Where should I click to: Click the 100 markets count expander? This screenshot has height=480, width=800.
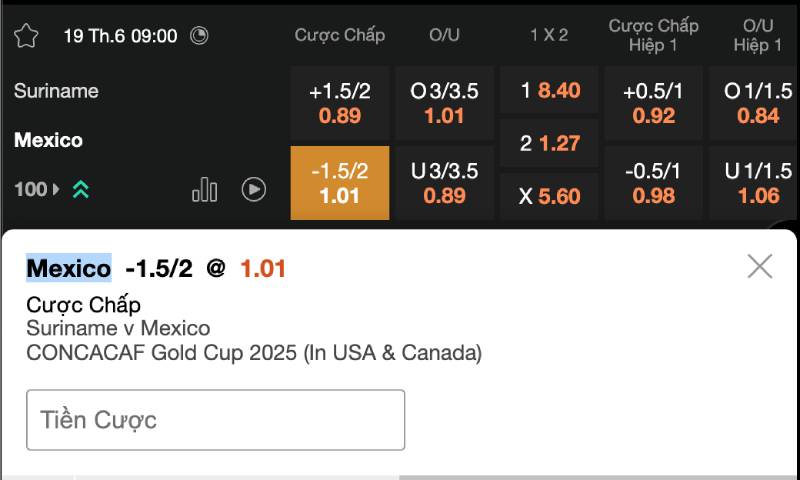point(36,189)
